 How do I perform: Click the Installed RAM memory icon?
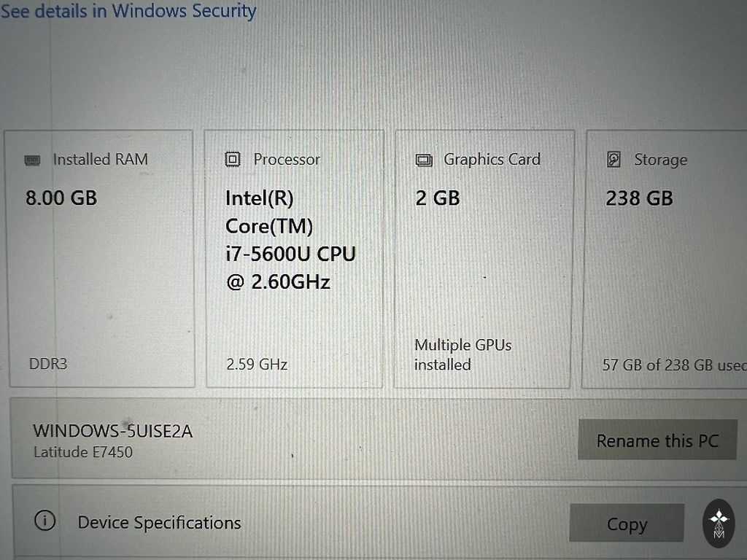(x=32, y=160)
